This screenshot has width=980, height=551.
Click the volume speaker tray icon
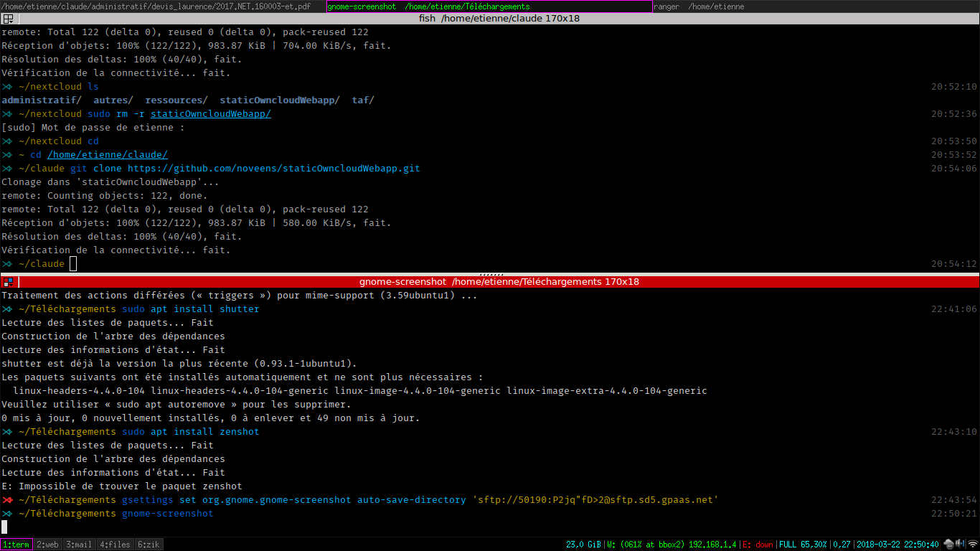(x=960, y=544)
